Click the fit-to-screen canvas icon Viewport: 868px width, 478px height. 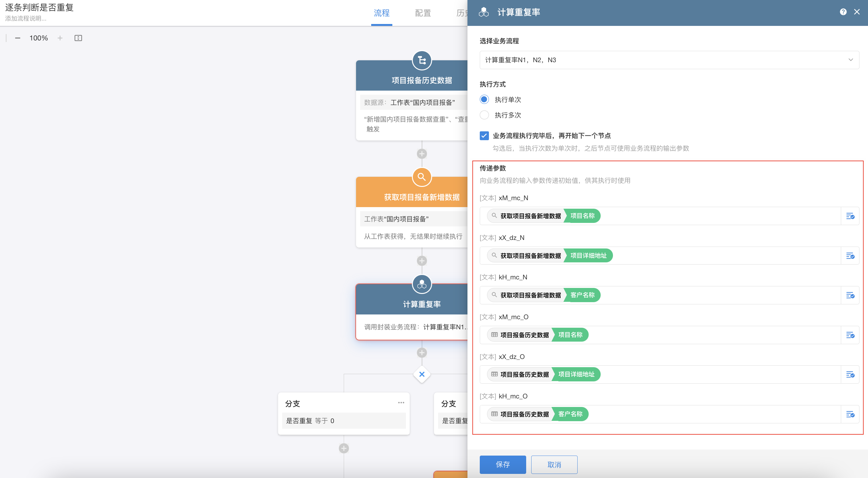click(78, 38)
